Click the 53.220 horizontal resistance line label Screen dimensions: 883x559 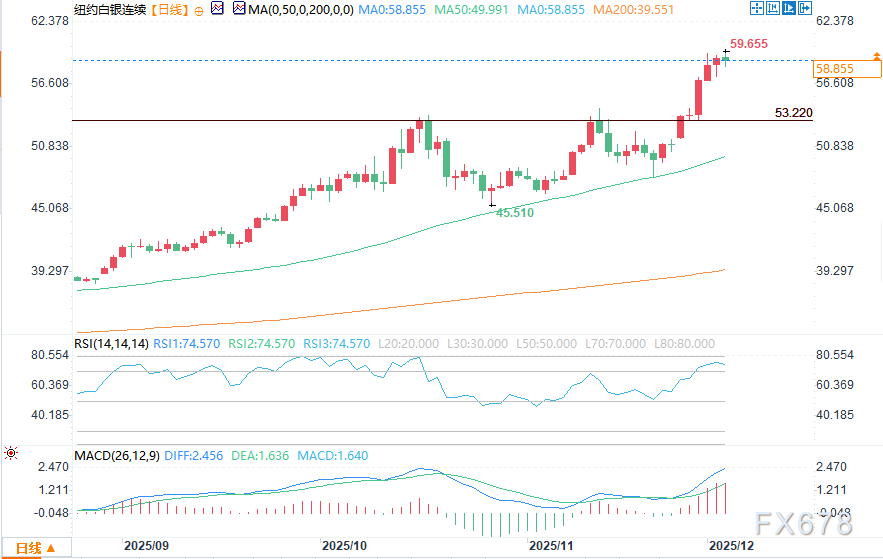tap(793, 112)
